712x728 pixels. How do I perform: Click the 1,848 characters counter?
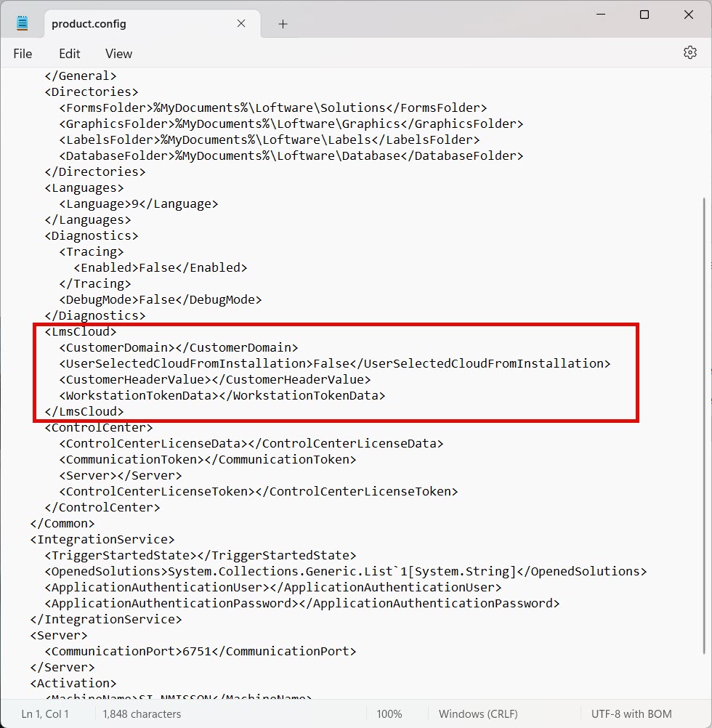[x=141, y=713]
